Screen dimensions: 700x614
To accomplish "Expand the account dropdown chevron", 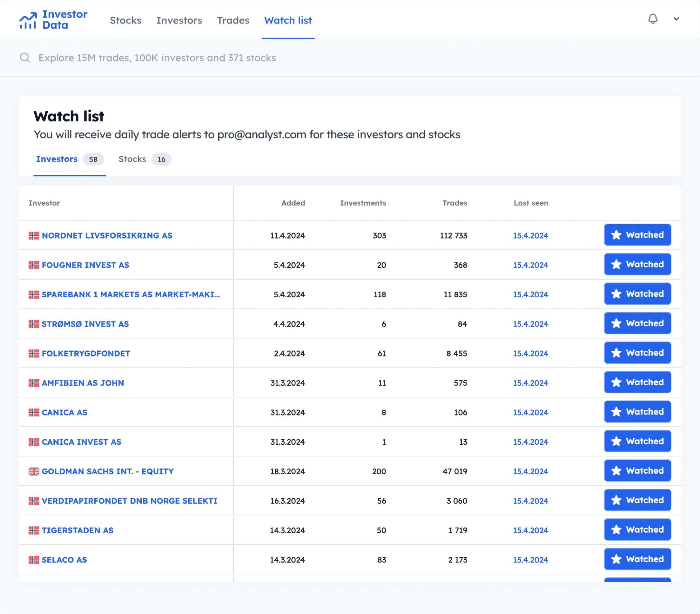I will pos(676,19).
